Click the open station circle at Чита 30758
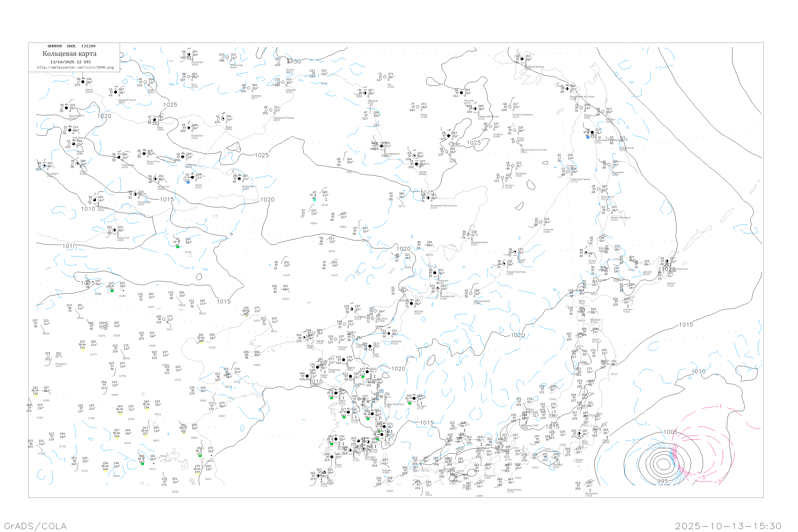 tap(189, 77)
